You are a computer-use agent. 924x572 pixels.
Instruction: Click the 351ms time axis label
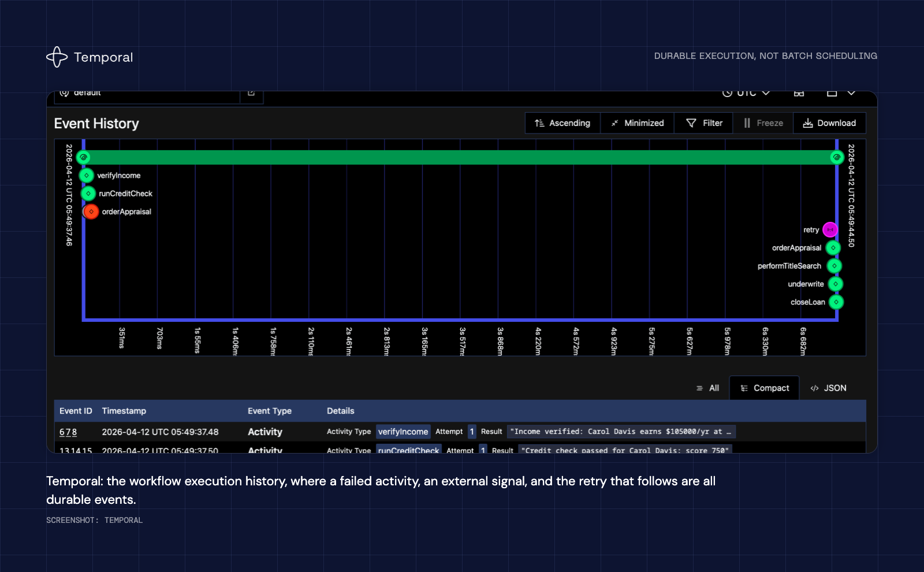[122, 338]
